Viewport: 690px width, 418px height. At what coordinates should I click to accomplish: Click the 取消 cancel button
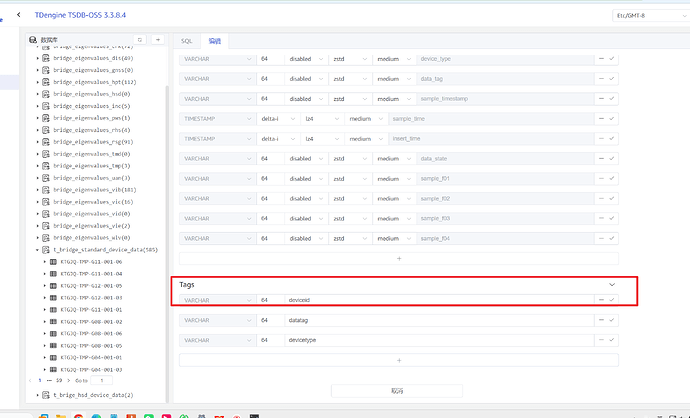point(400,390)
